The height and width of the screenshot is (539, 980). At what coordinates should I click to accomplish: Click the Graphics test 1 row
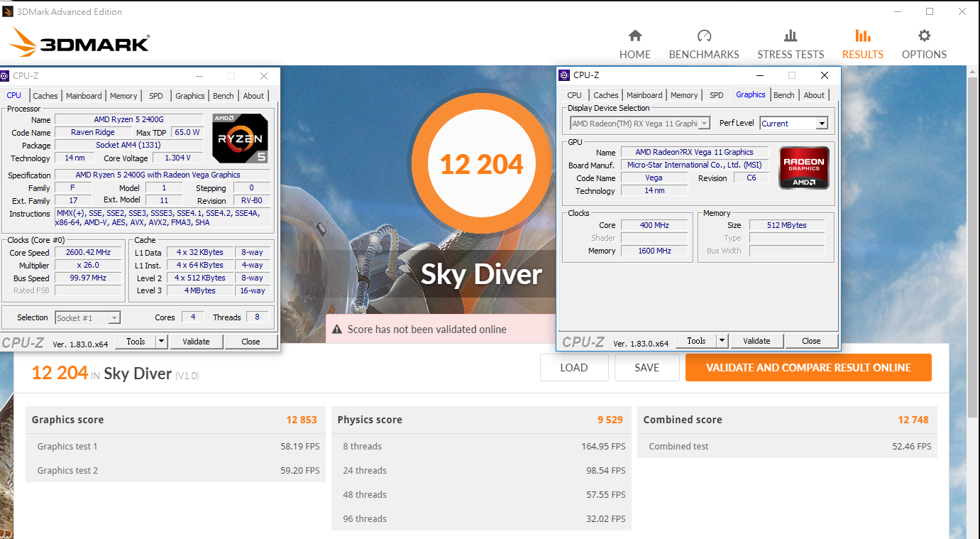[175, 447]
